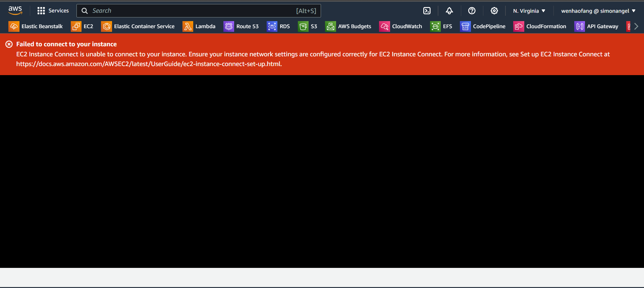
Task: Click the Lambda service icon
Action: (188, 26)
